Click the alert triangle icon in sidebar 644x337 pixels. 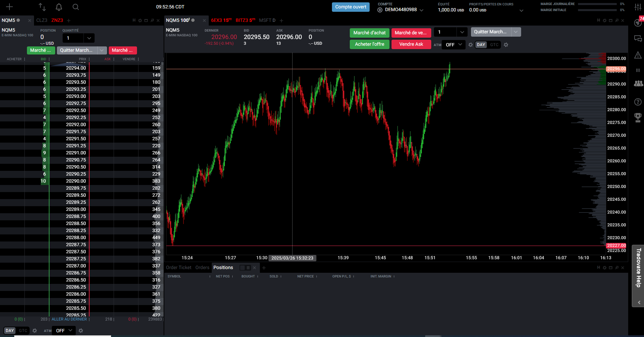[638, 55]
